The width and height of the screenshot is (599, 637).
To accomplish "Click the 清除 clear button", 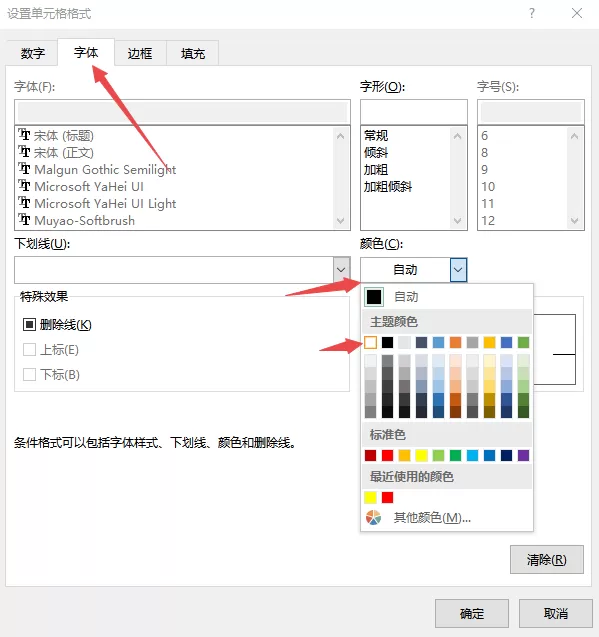I will pos(547,559).
